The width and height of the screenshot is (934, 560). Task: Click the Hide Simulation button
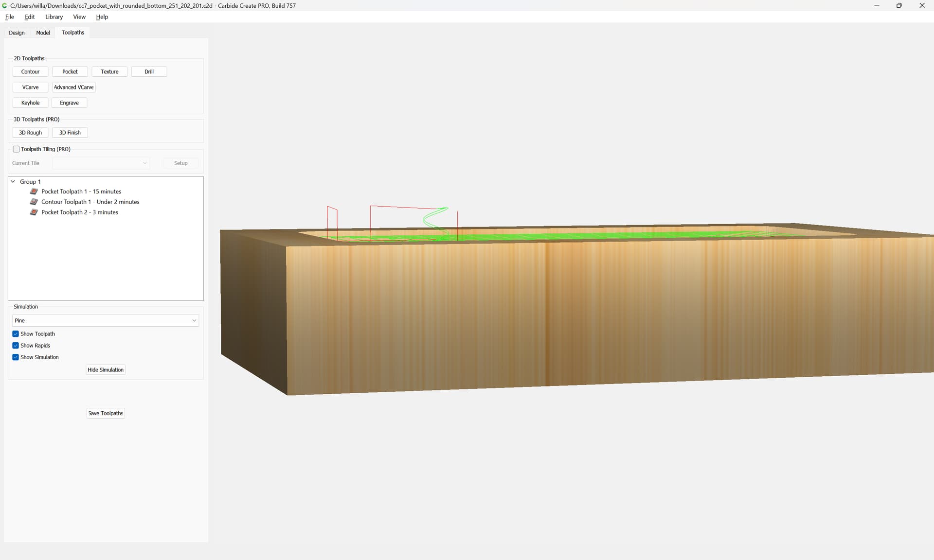[x=106, y=370]
